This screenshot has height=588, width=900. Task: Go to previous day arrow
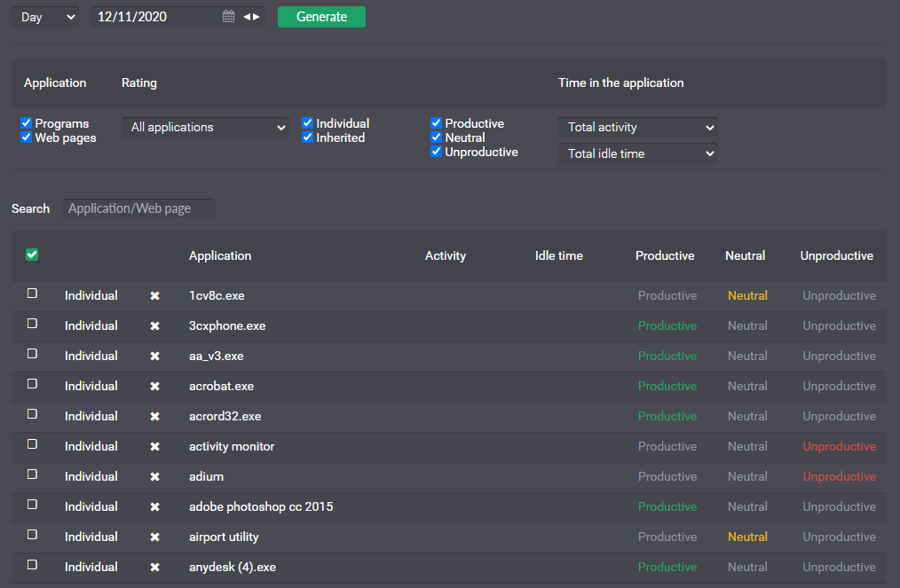point(247,17)
